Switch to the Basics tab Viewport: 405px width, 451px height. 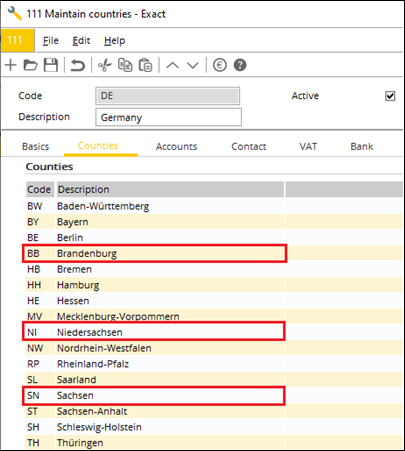35,146
